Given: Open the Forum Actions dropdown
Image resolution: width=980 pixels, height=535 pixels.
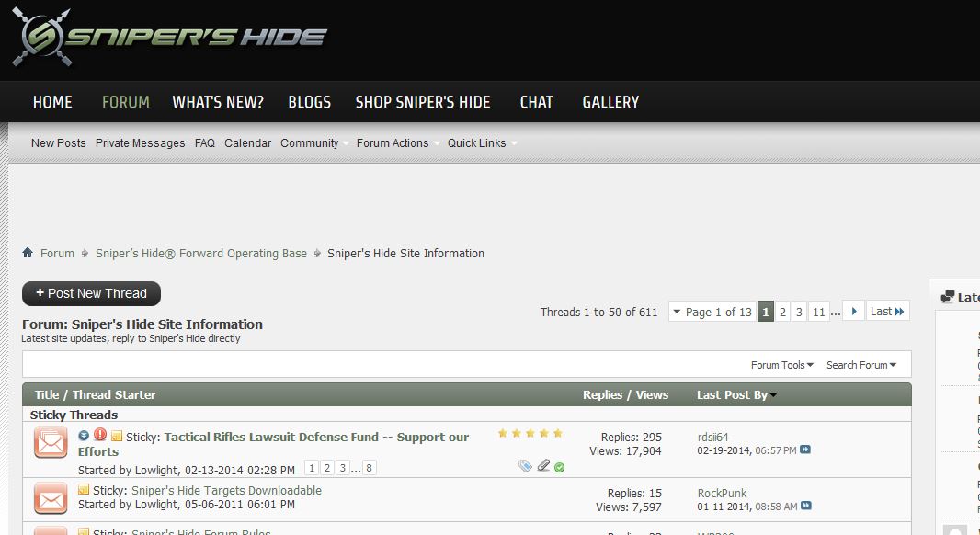Looking at the screenshot, I should click(x=398, y=143).
